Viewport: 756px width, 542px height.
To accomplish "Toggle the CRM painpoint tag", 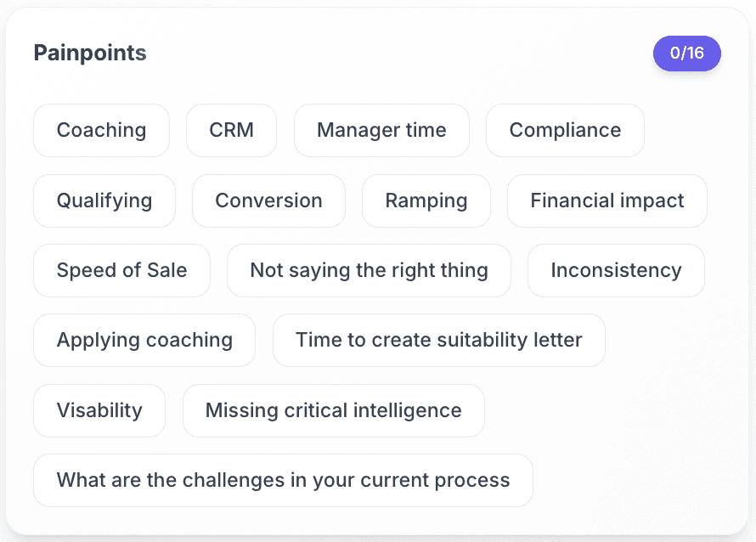I will point(231,130).
